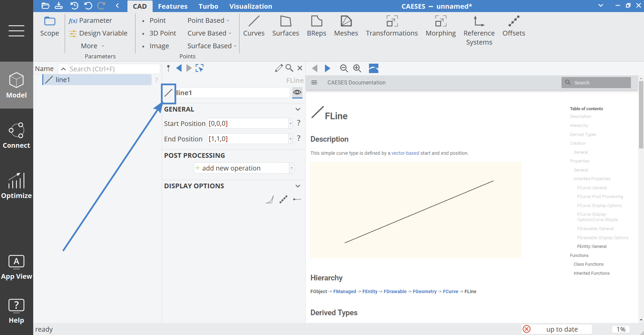The height and width of the screenshot is (335, 644).
Task: Open the Help section in sidebar
Action: [x=16, y=311]
